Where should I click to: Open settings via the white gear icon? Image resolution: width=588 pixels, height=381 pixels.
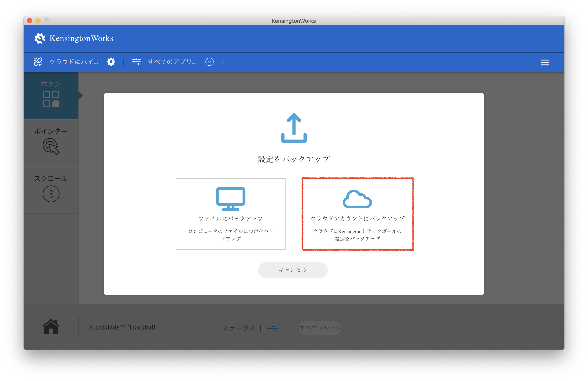111,62
